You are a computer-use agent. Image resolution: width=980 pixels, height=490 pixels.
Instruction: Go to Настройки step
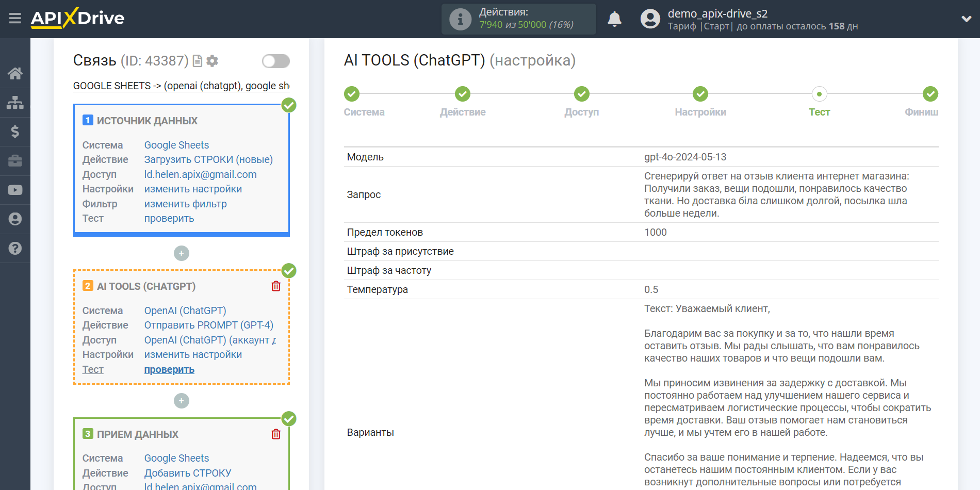tap(700, 94)
